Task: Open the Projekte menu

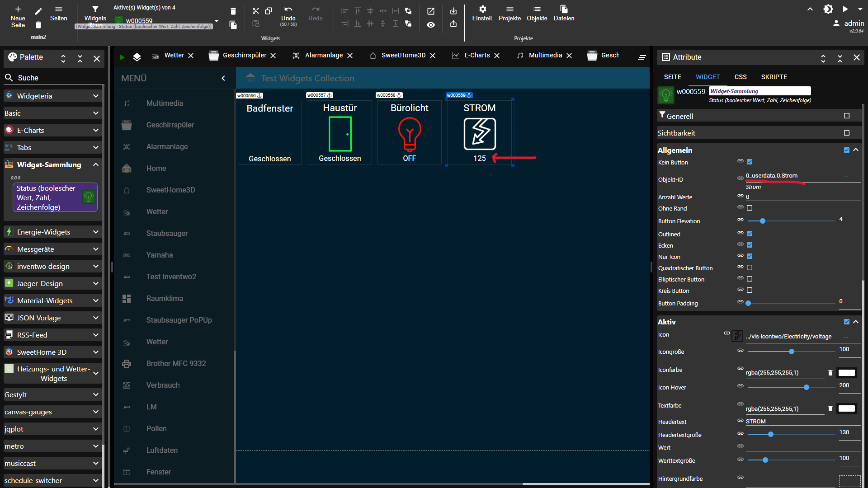Action: (x=509, y=14)
